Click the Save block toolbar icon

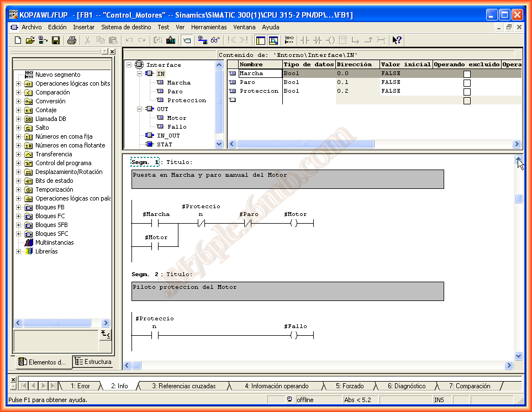pos(56,40)
